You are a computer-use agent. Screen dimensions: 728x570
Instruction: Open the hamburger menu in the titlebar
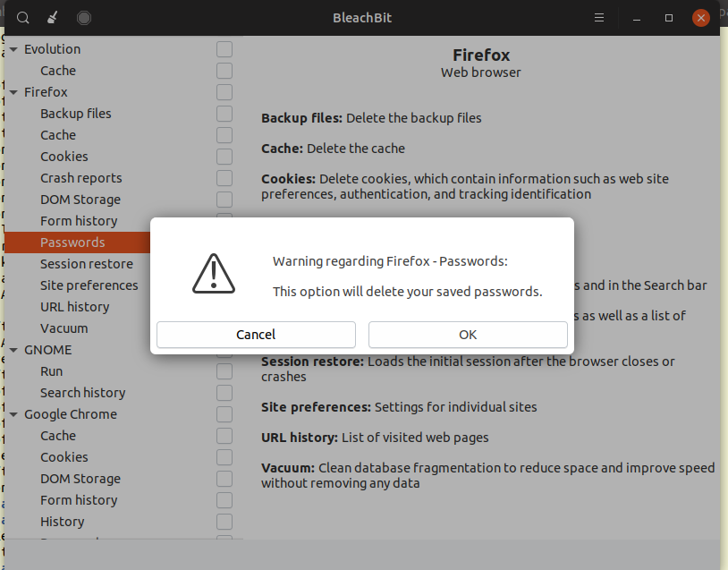tap(598, 17)
